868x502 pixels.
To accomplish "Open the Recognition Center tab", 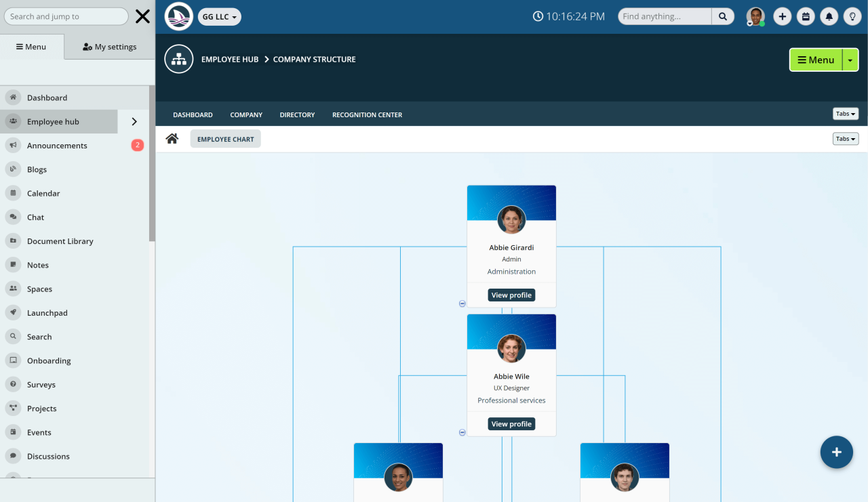I will (367, 114).
